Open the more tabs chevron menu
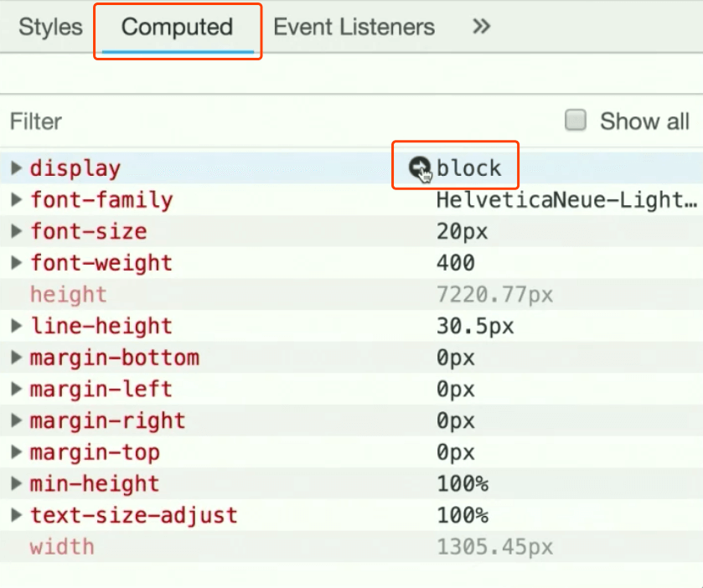The height and width of the screenshot is (588, 703). point(480,27)
